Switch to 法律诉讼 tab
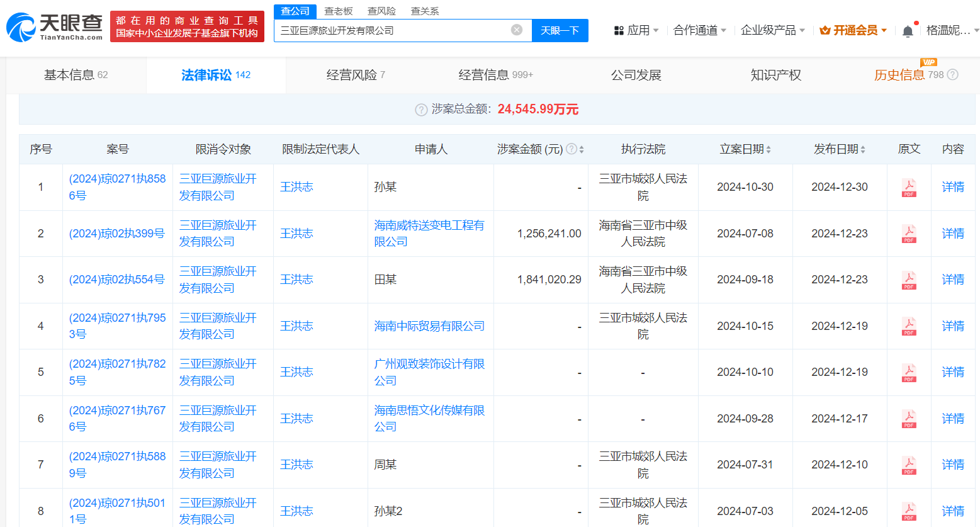The width and height of the screenshot is (980, 527). point(216,75)
